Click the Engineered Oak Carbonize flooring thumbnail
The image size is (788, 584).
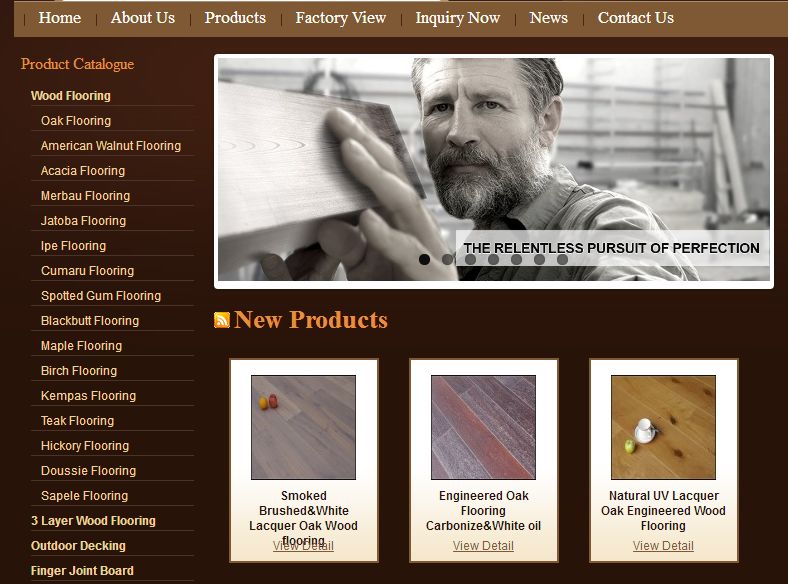(x=483, y=427)
